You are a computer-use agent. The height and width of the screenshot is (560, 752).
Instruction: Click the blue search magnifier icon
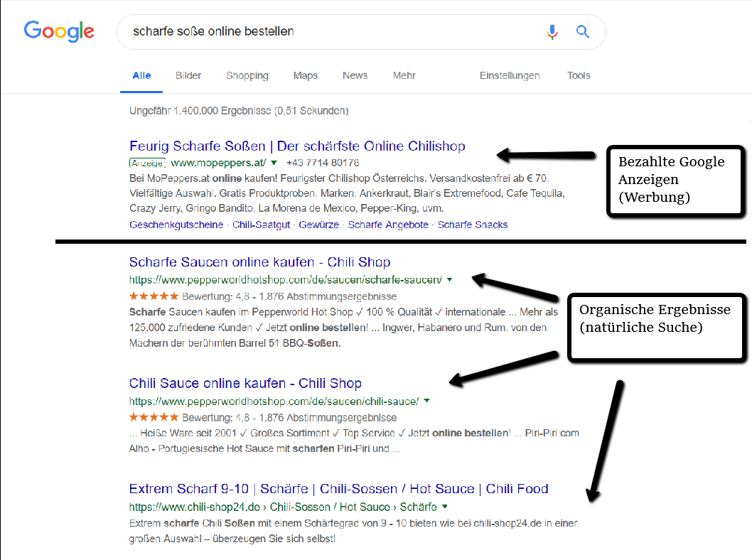583,32
